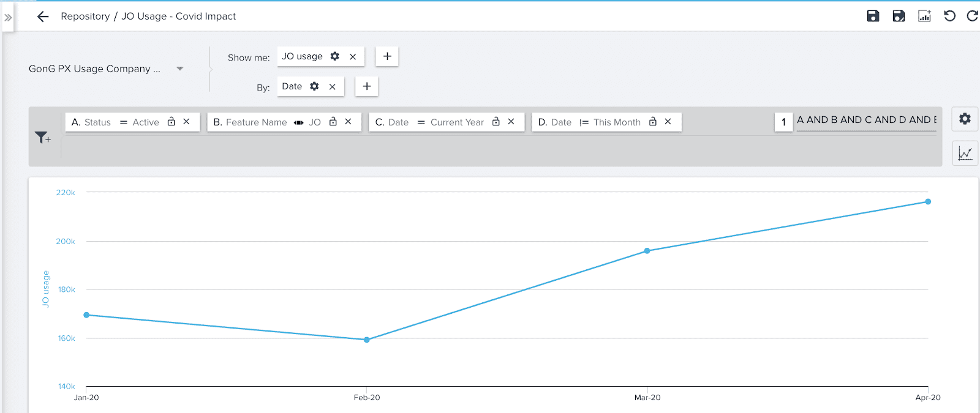Open settings gear for Date field
The image size is (980, 413).
point(314,86)
